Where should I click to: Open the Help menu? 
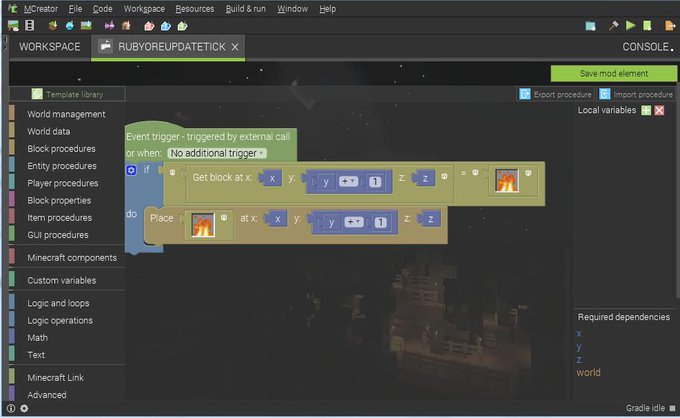tap(327, 9)
